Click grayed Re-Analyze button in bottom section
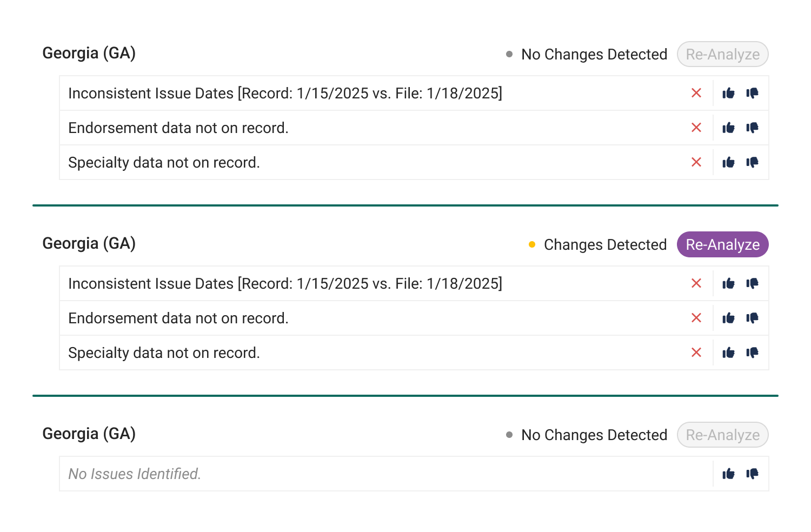The width and height of the screenshot is (811, 532). coord(723,435)
